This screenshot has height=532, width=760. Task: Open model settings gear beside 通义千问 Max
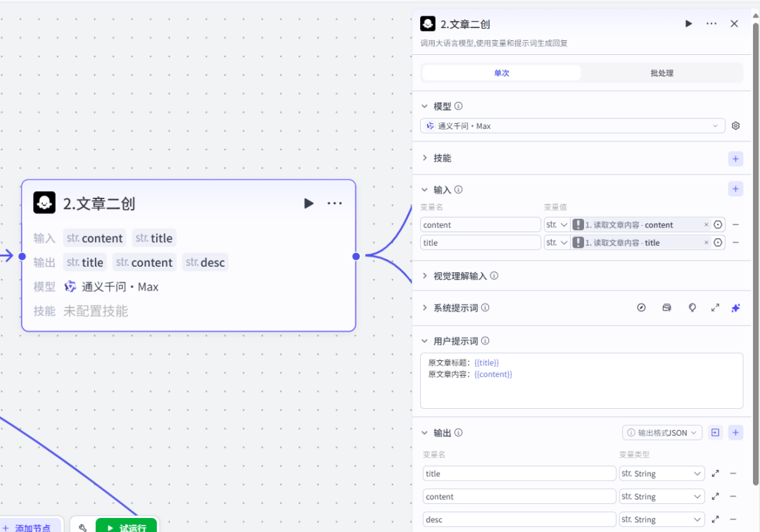click(735, 125)
